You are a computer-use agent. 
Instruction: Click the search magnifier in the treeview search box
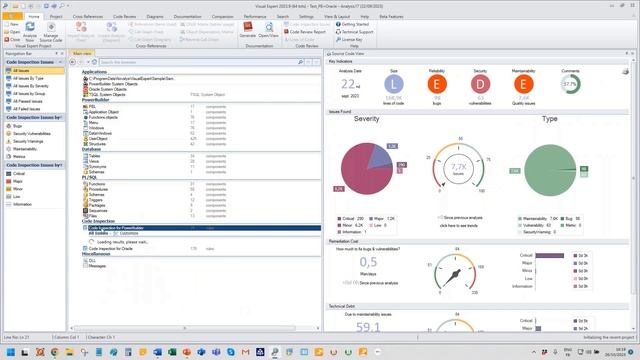pyautogui.click(x=300, y=62)
